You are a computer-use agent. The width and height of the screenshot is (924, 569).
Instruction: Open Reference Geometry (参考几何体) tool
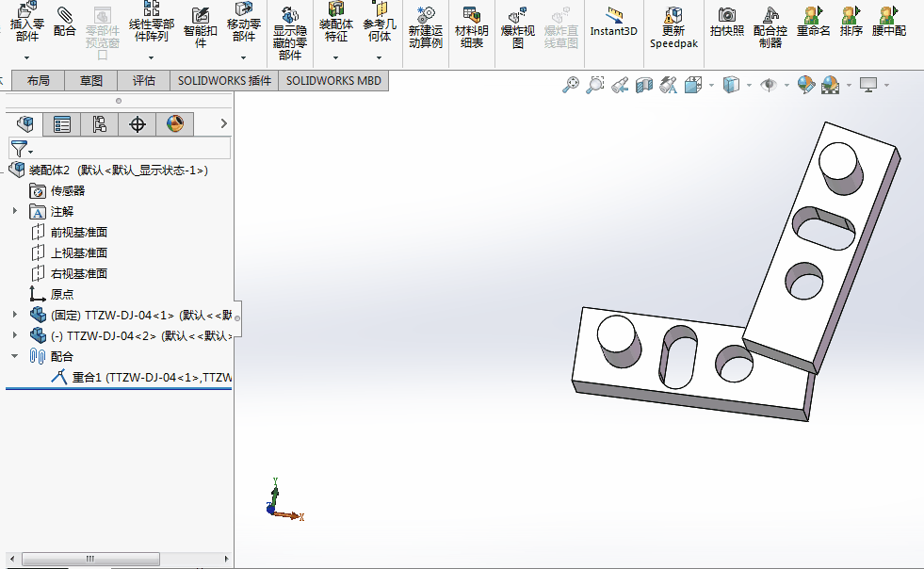[380, 22]
